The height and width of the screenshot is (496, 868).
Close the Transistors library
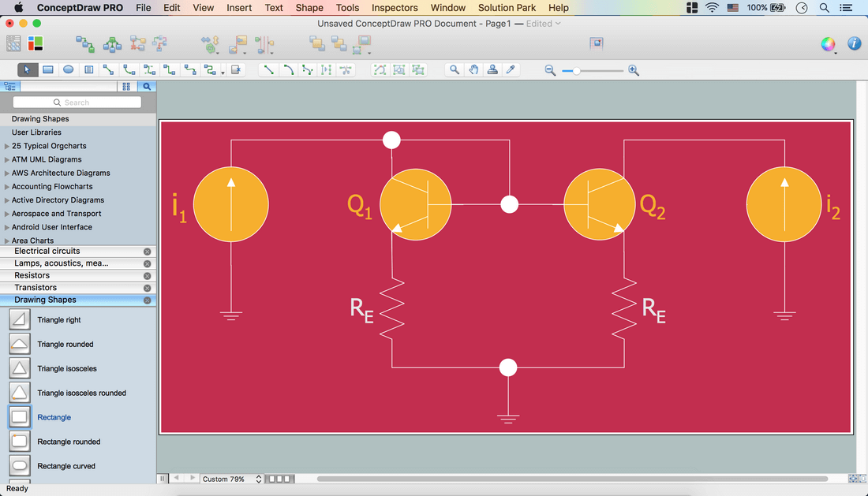(147, 288)
